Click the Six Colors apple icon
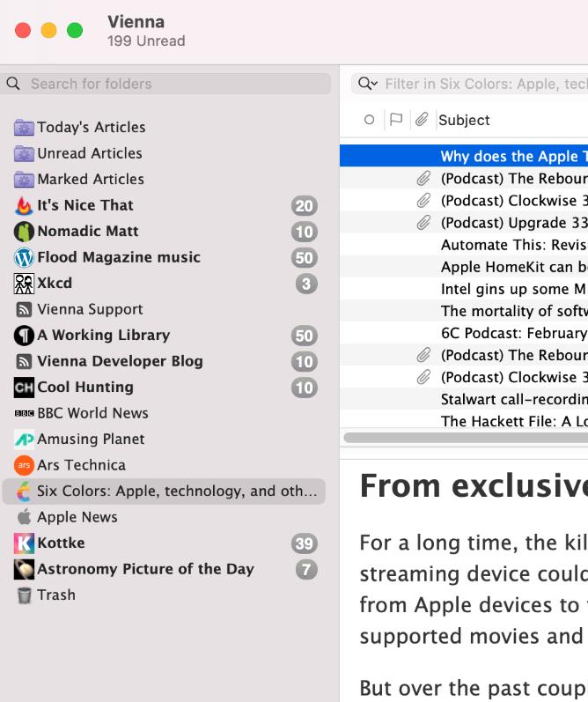 [24, 491]
